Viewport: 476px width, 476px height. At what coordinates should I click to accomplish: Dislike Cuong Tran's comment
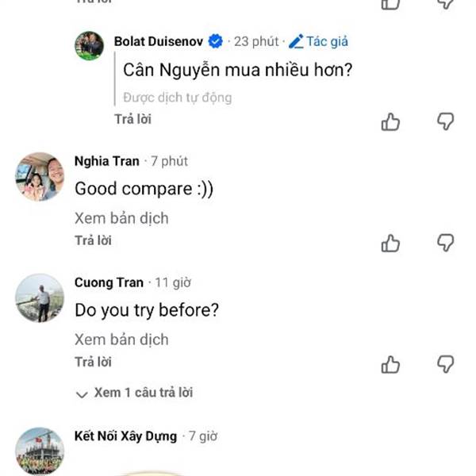tap(446, 364)
